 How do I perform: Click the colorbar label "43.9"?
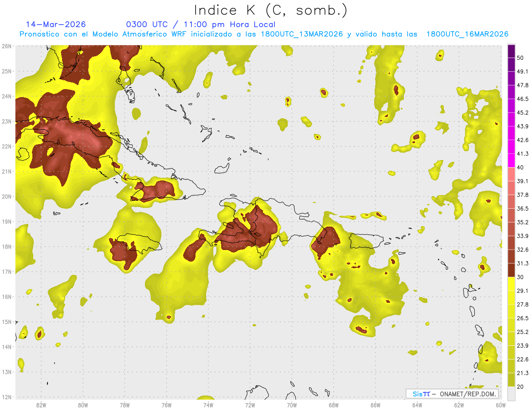(522, 126)
